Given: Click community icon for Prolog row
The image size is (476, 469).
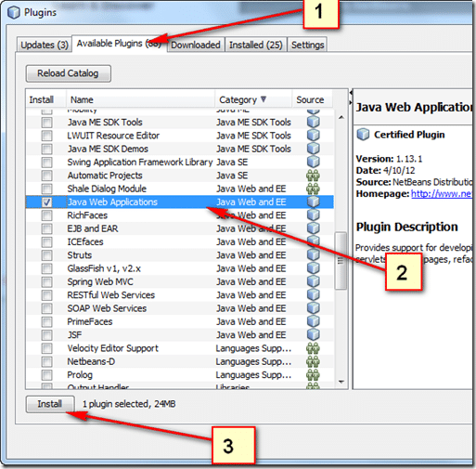Looking at the screenshot, I should (x=313, y=375).
